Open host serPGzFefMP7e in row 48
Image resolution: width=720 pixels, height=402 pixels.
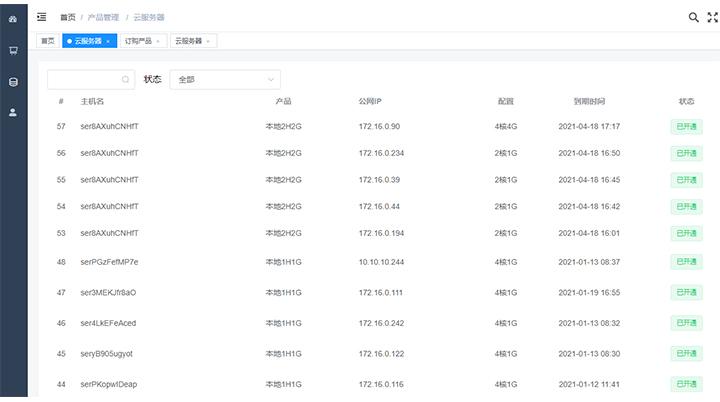pyautogui.click(x=109, y=262)
